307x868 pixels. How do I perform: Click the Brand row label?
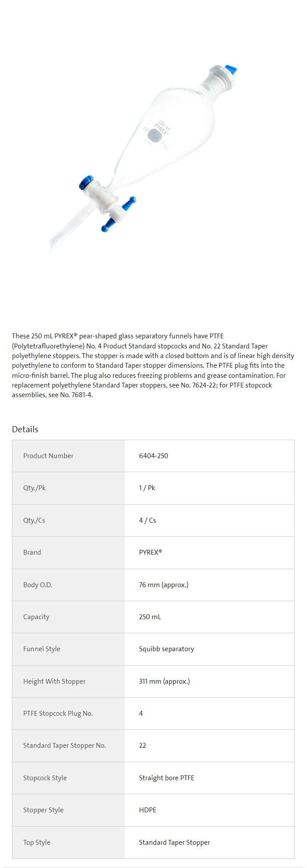click(x=32, y=552)
